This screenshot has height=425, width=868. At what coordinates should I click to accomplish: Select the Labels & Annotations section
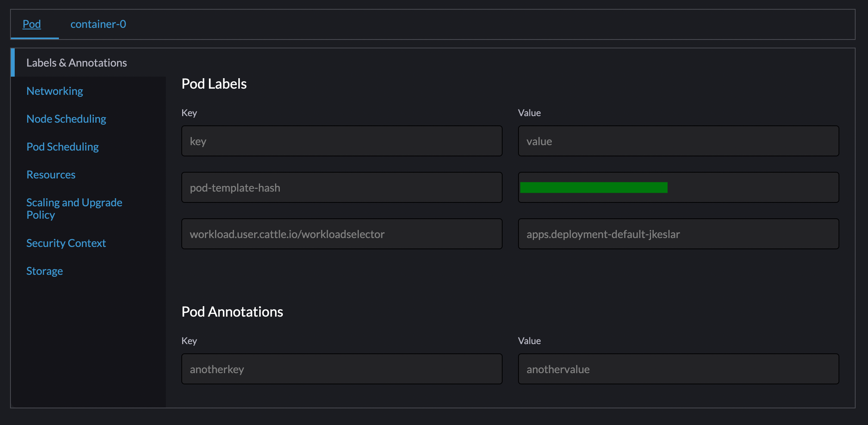pyautogui.click(x=76, y=62)
